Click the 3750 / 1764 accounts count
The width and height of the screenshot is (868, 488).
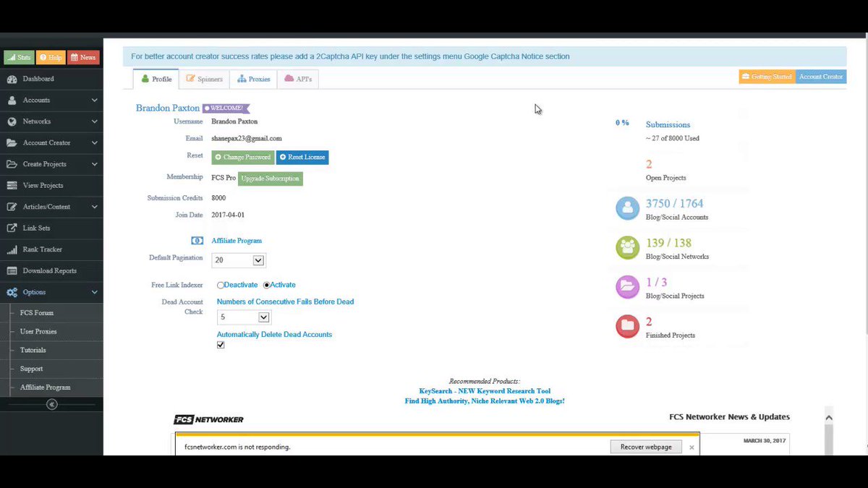point(674,204)
